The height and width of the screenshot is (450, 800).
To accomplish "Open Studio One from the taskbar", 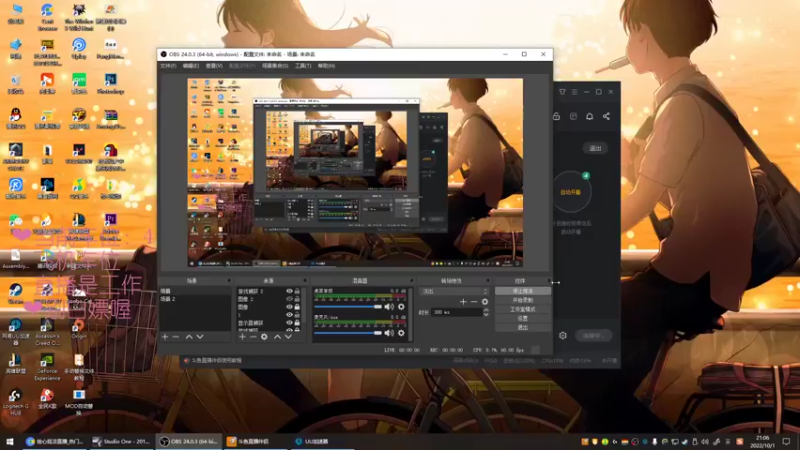I will click(121, 442).
